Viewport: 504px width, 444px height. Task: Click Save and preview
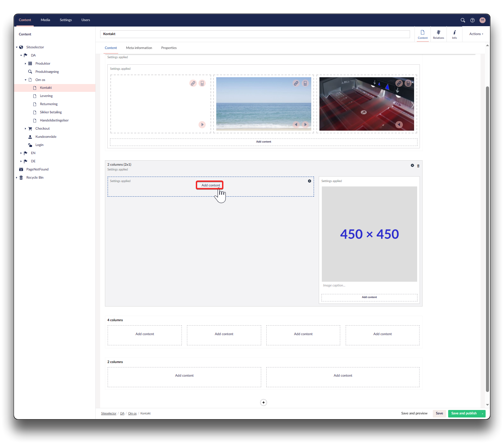pyautogui.click(x=414, y=413)
